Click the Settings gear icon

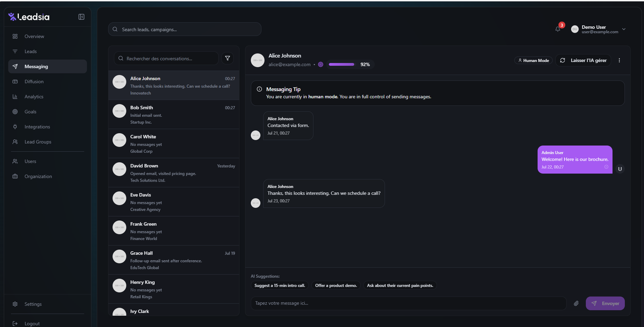click(15, 304)
